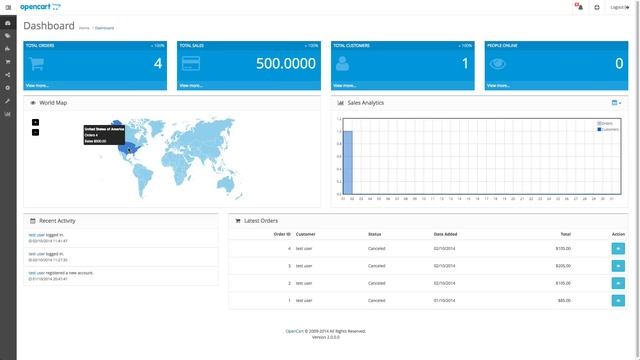Open test user in second logged in entry
This screenshot has height=360, width=640.
[x=36, y=254]
